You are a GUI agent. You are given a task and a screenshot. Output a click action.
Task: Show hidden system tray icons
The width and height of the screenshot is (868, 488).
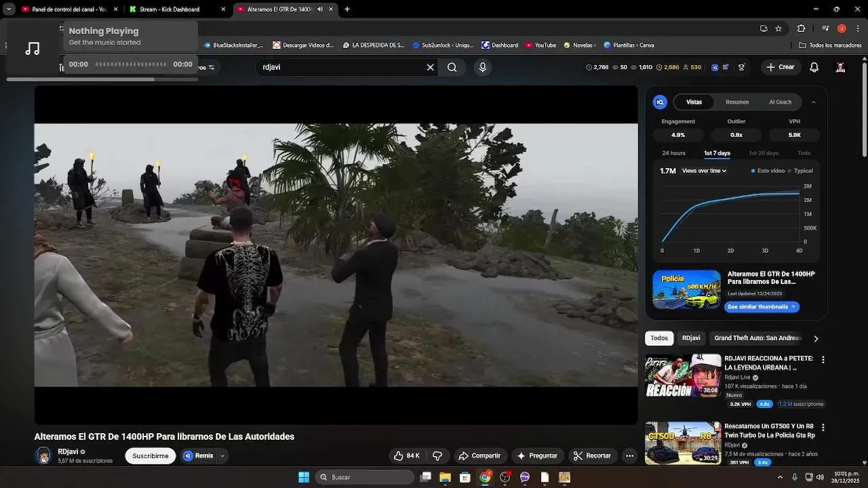click(x=780, y=477)
